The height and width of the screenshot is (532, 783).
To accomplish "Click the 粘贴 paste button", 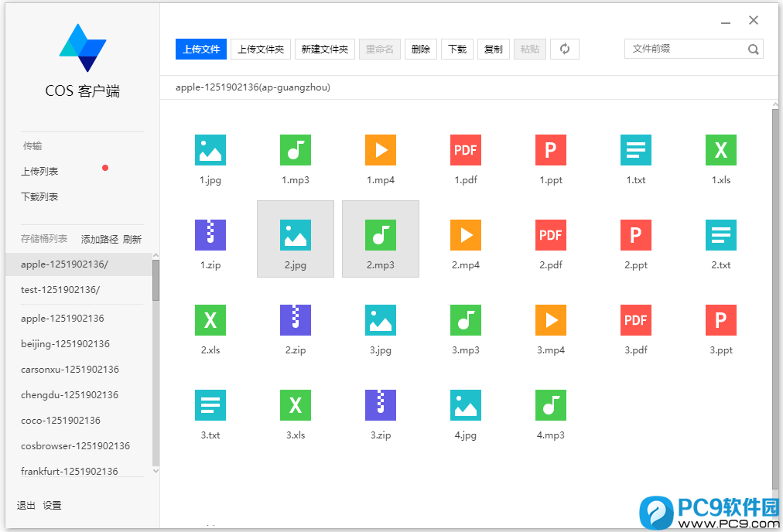I will coord(530,49).
